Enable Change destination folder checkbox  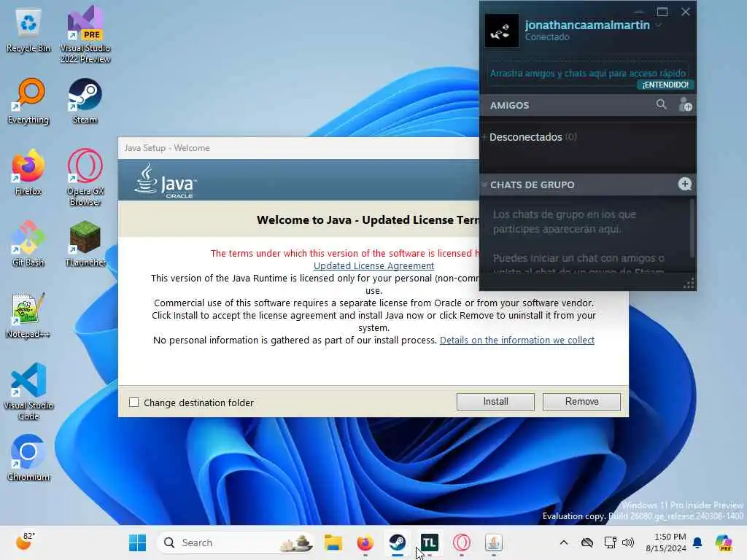(x=134, y=402)
